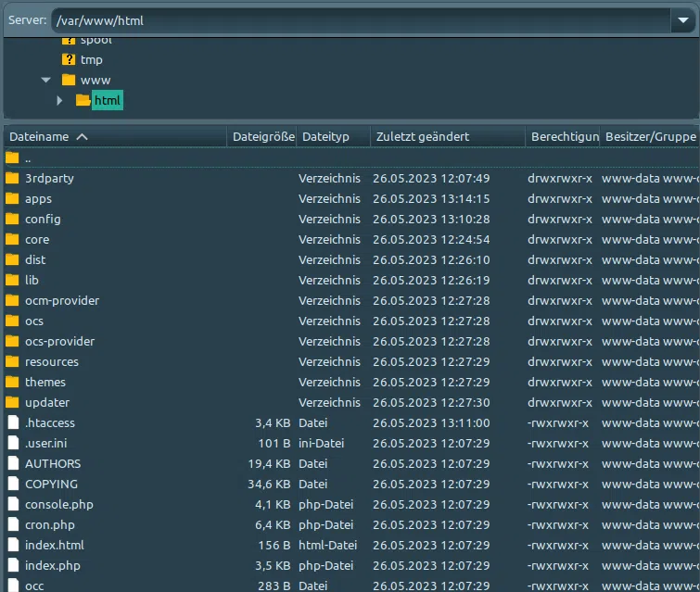This screenshot has width=700, height=592.
Task: Click the .user.ini file icon
Action: (x=13, y=443)
